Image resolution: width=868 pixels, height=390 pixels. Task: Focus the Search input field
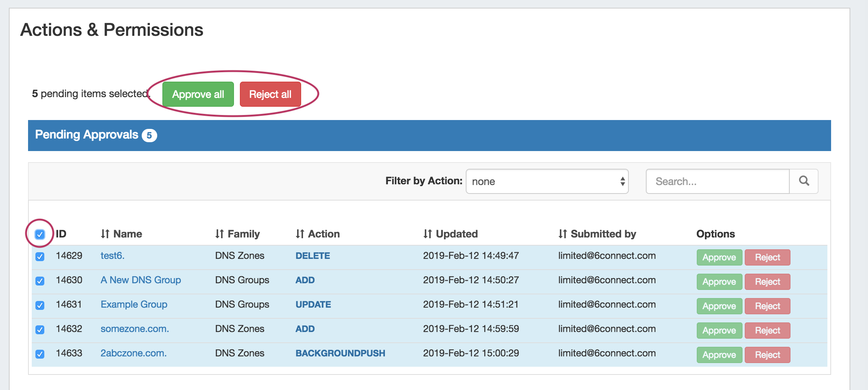coord(717,181)
